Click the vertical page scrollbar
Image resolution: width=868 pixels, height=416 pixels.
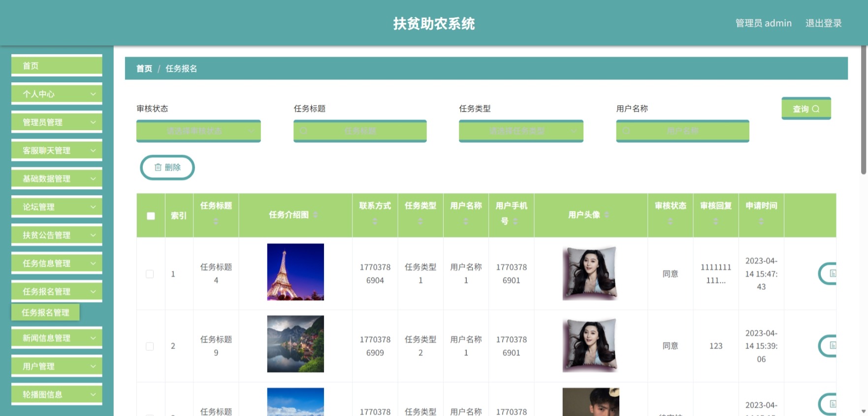864,111
